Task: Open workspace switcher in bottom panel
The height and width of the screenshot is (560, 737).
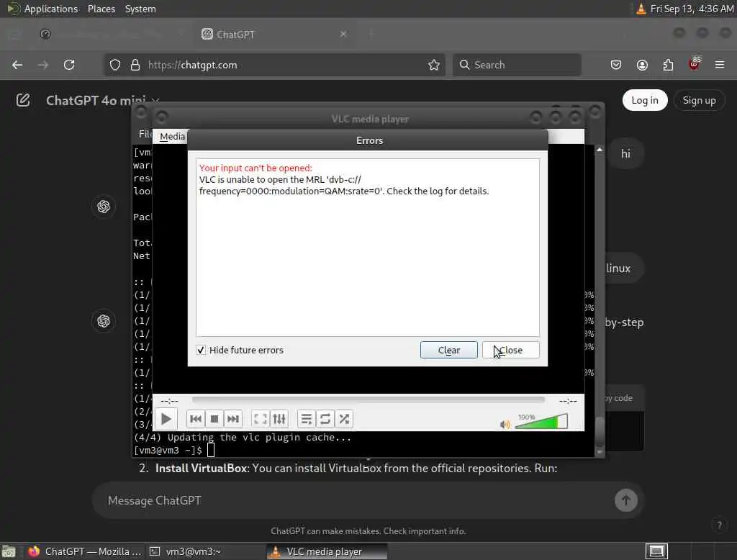Action: tap(656, 551)
